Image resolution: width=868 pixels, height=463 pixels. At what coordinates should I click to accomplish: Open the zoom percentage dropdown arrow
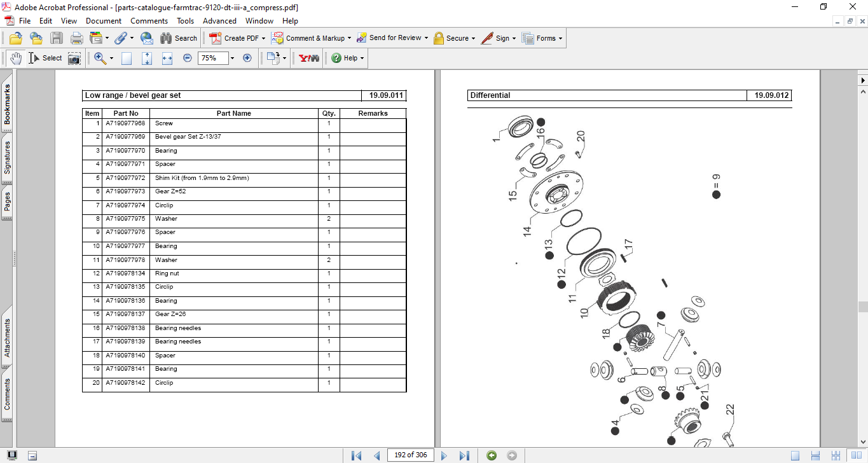pyautogui.click(x=232, y=58)
